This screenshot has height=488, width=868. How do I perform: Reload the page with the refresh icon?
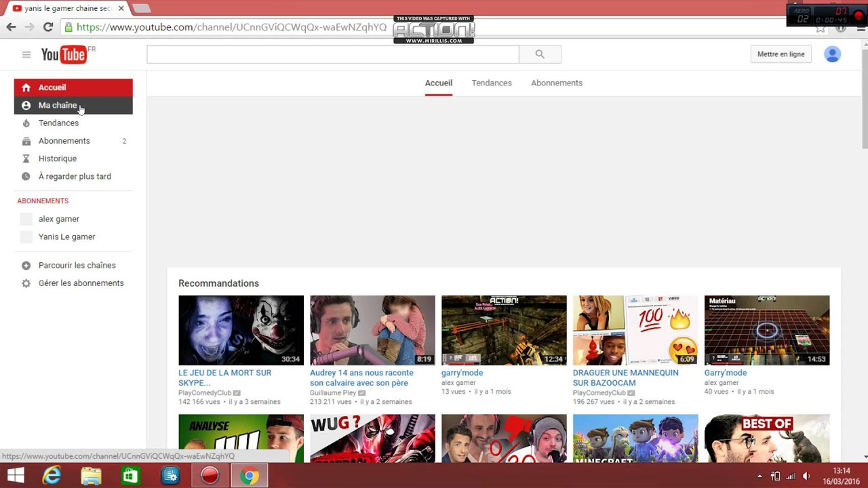pos(48,27)
